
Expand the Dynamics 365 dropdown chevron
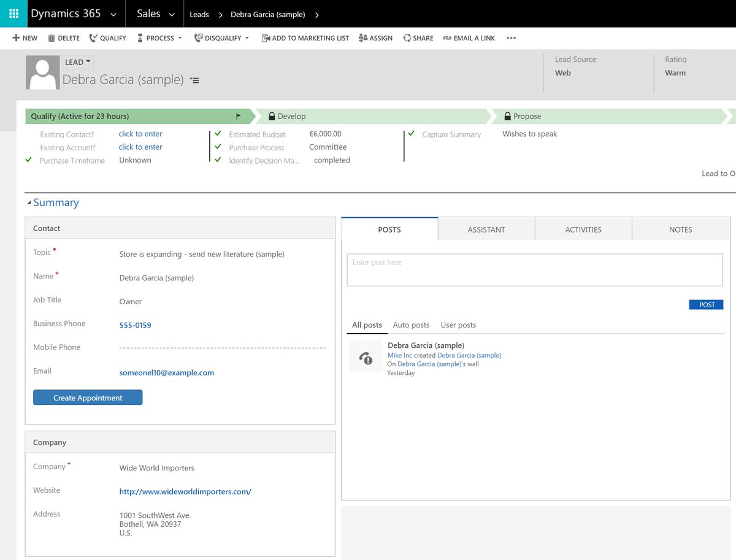tap(113, 14)
